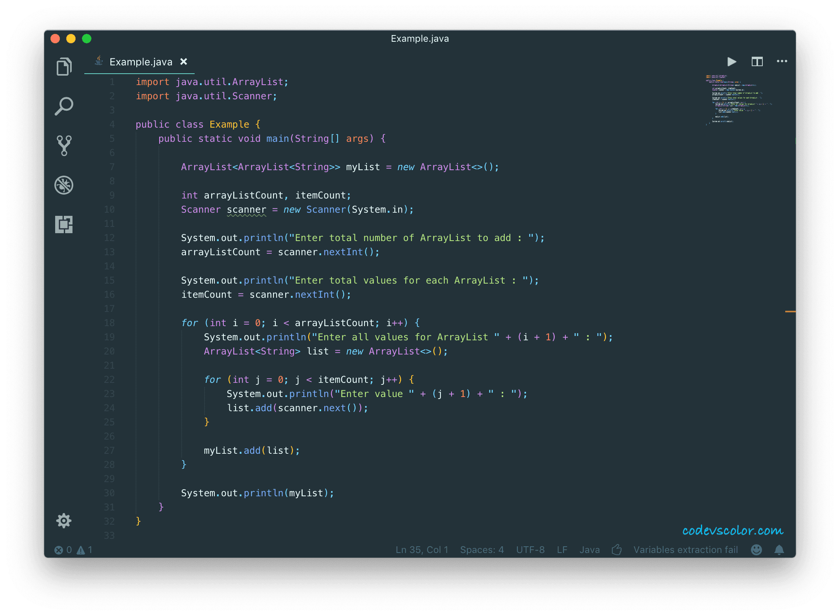Open the Extensions view
The image size is (840, 616).
click(64, 224)
